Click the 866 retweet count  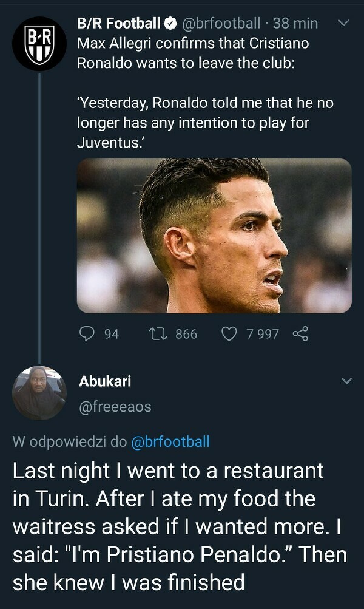(x=186, y=333)
